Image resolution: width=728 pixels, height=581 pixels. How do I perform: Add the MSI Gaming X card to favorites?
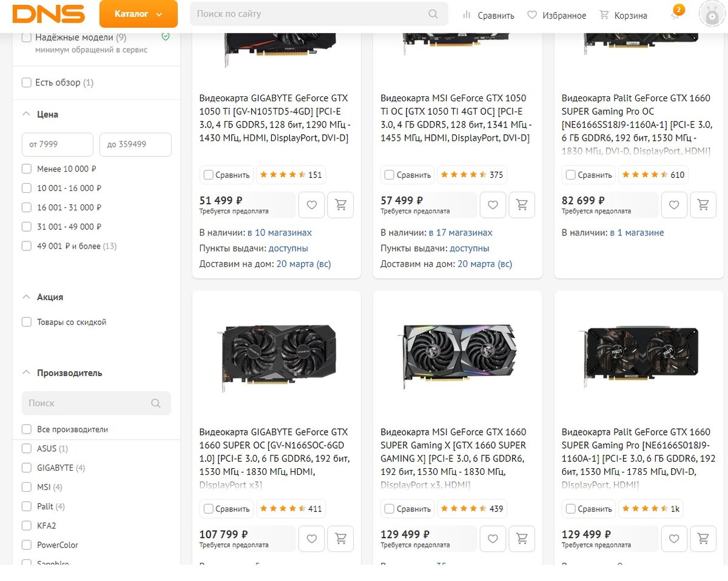[493, 539]
